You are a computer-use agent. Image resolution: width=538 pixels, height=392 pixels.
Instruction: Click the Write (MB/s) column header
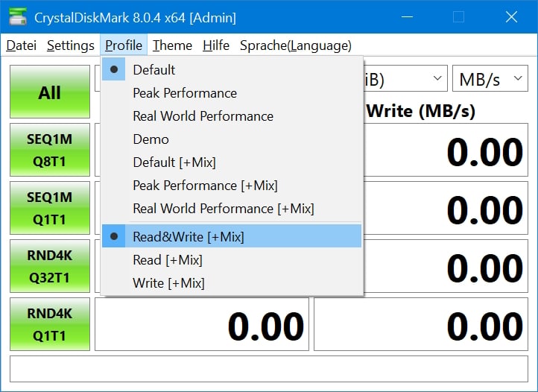pyautogui.click(x=421, y=111)
